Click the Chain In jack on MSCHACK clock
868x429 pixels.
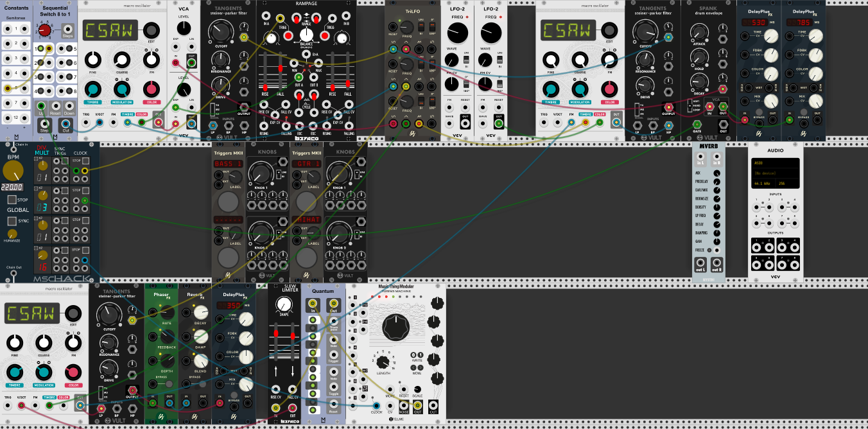tap(13, 150)
